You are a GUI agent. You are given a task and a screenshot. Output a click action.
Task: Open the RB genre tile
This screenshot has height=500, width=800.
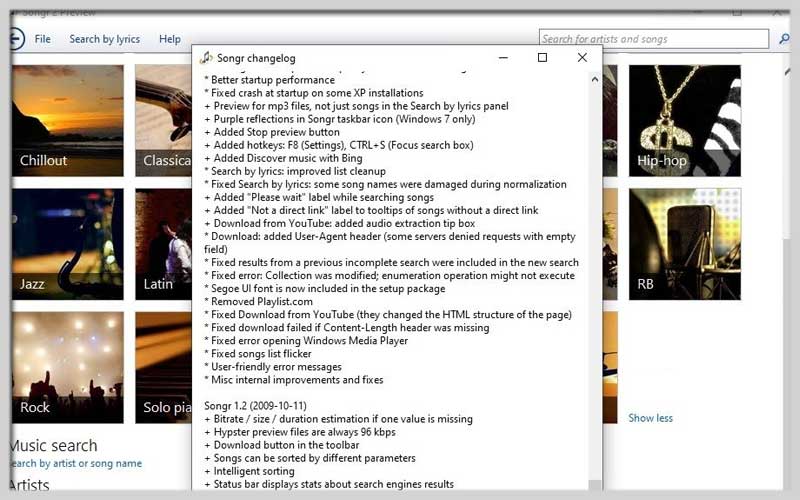tap(685, 244)
